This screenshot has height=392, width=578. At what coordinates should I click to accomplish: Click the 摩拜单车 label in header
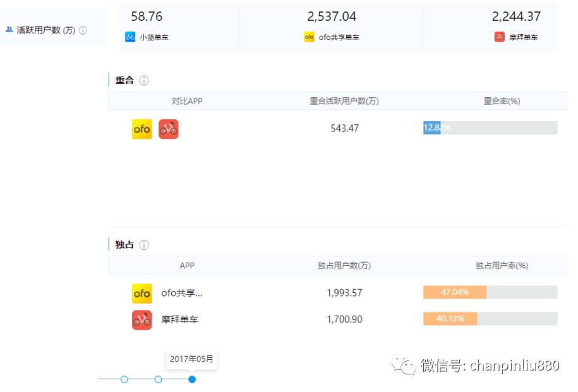pyautogui.click(x=524, y=37)
